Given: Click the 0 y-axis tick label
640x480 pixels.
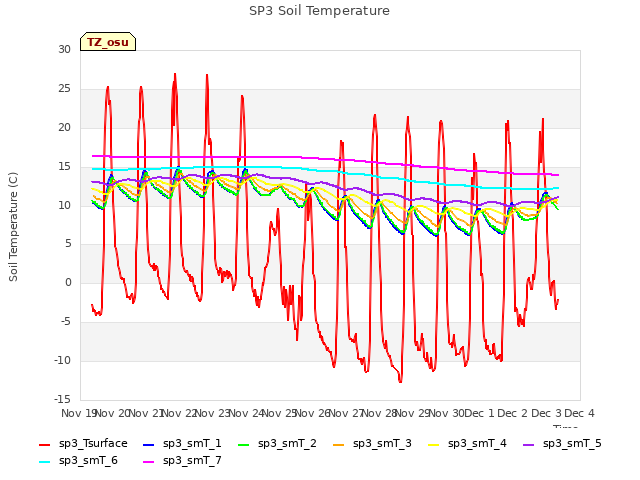Looking at the screenshot, I should point(68,282).
